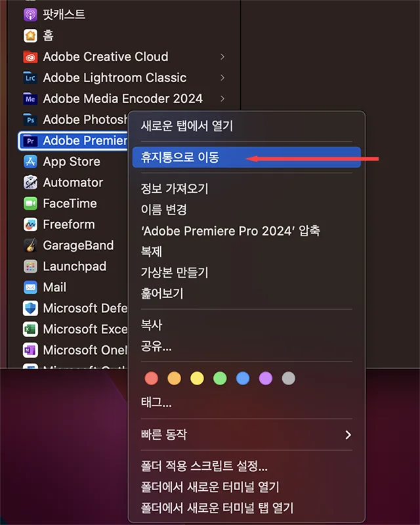Select the Mail envelope icon
The height and width of the screenshot is (525, 420).
[30, 287]
